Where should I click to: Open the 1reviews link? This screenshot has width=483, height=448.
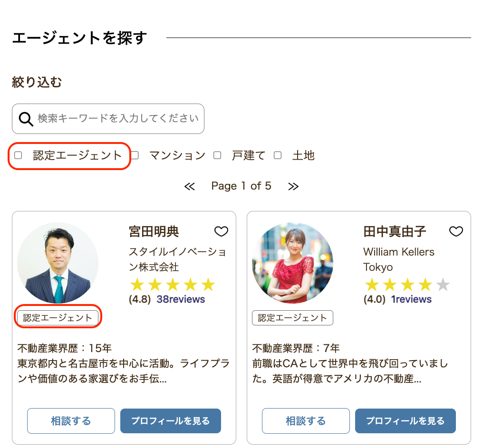coord(411,299)
